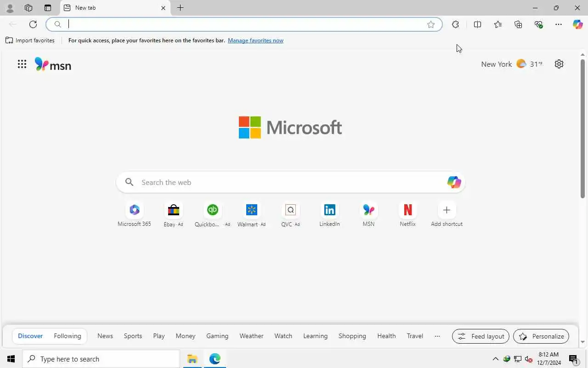Click the Manage favorites now link
This screenshot has width=588, height=368.
tap(255, 40)
